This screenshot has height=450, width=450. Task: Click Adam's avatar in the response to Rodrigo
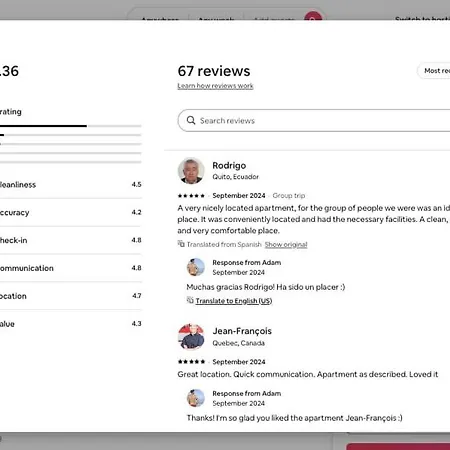pyautogui.click(x=196, y=267)
